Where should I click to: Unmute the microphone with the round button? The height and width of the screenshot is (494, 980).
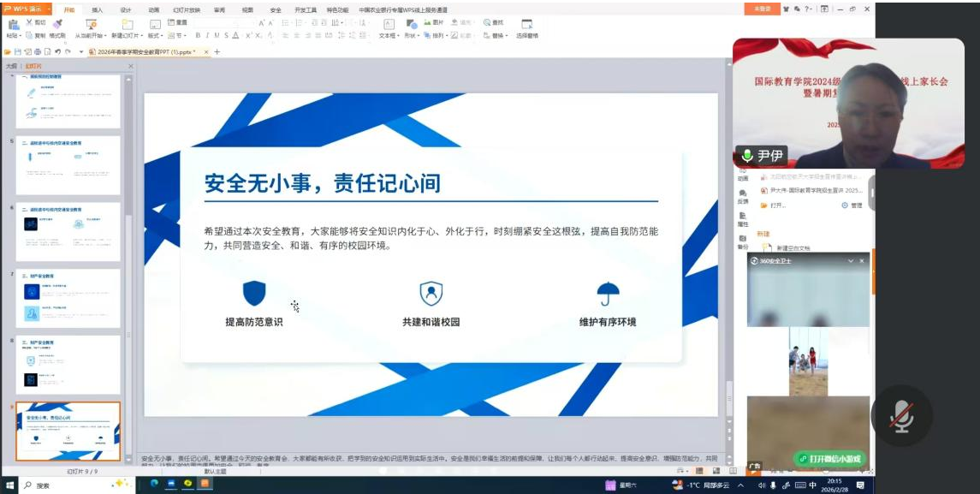click(x=900, y=415)
